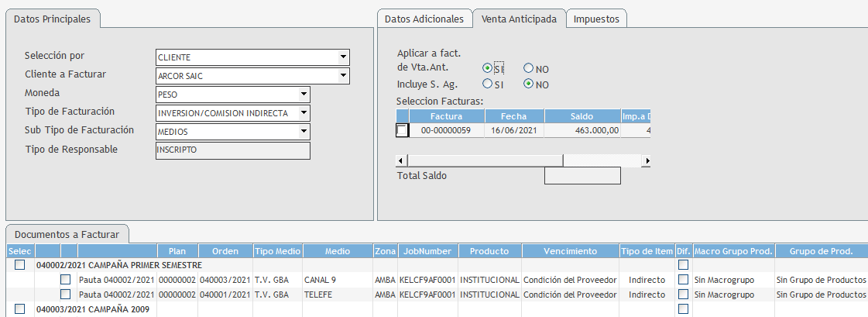Select NO for Aplicar a fact. de Vta.Ant.
Image resolution: width=868 pixels, height=317 pixels.
(529, 69)
